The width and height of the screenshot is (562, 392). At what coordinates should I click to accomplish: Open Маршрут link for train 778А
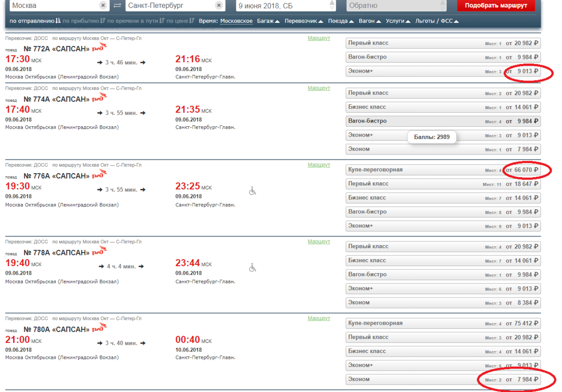tap(319, 241)
